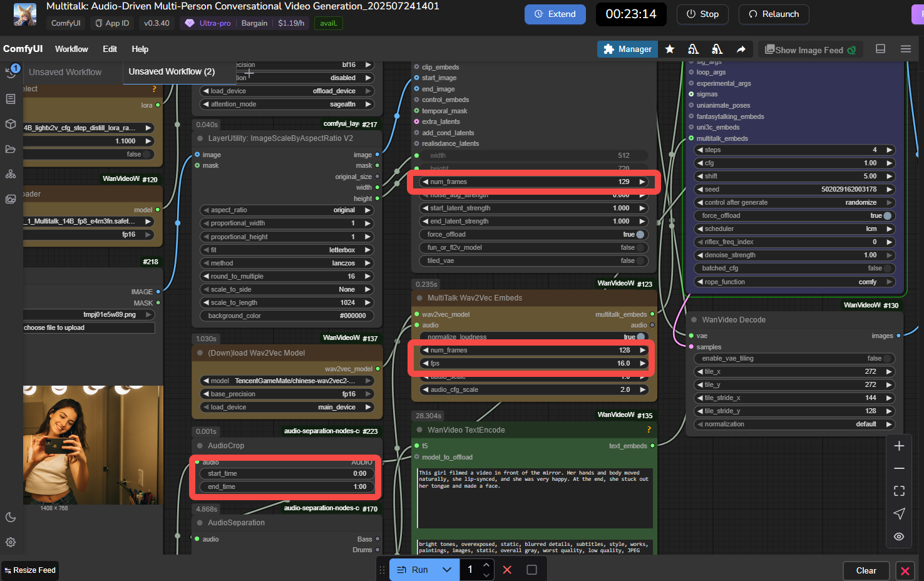Adjust the steps value slider
The height and width of the screenshot is (581, 924).
pos(795,150)
